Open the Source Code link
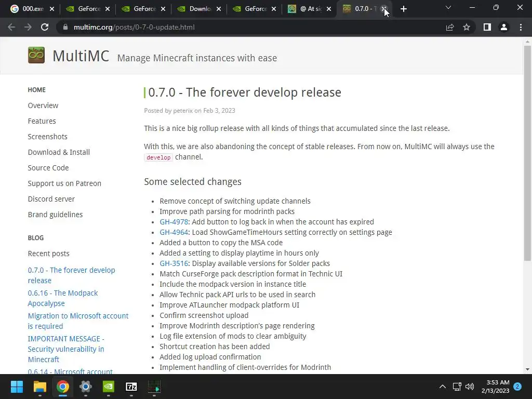The height and width of the screenshot is (399, 532). [x=48, y=168]
